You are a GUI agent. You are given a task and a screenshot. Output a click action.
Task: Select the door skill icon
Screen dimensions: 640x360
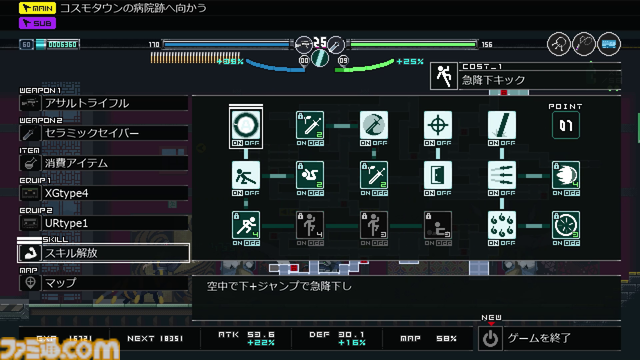438,175
